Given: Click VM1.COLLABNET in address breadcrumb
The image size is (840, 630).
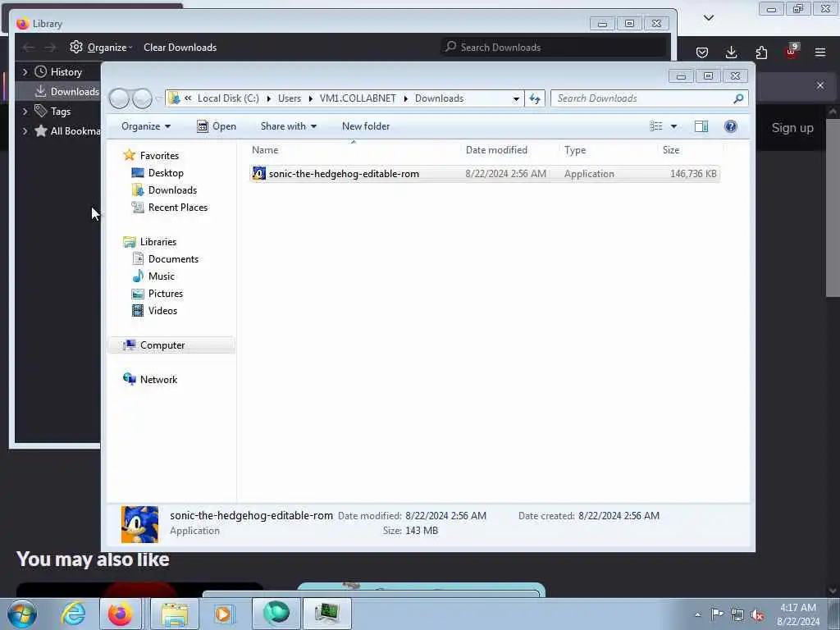Looking at the screenshot, I should point(358,98).
